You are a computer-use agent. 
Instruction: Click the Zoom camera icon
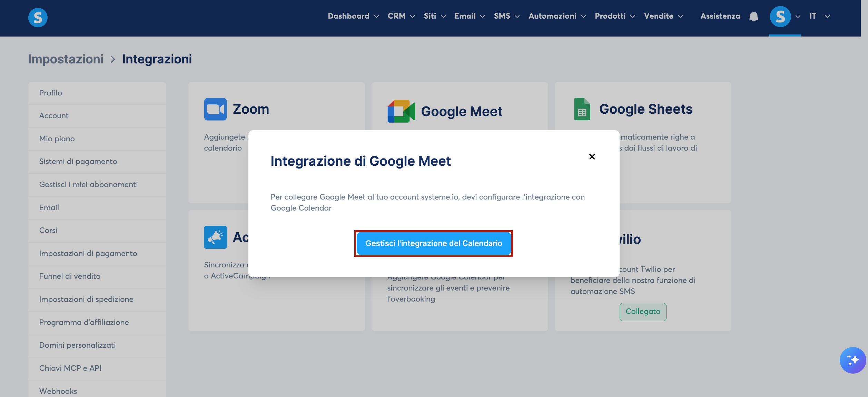pos(215,109)
